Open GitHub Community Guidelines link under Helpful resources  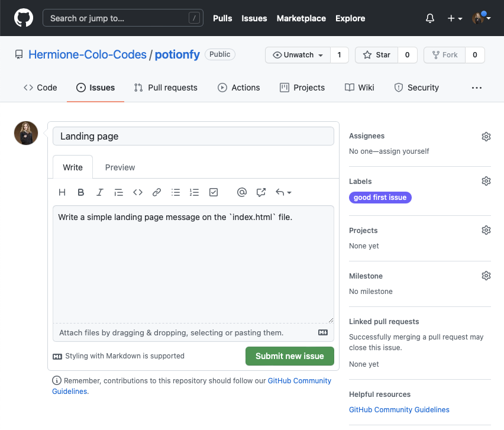[x=399, y=410]
